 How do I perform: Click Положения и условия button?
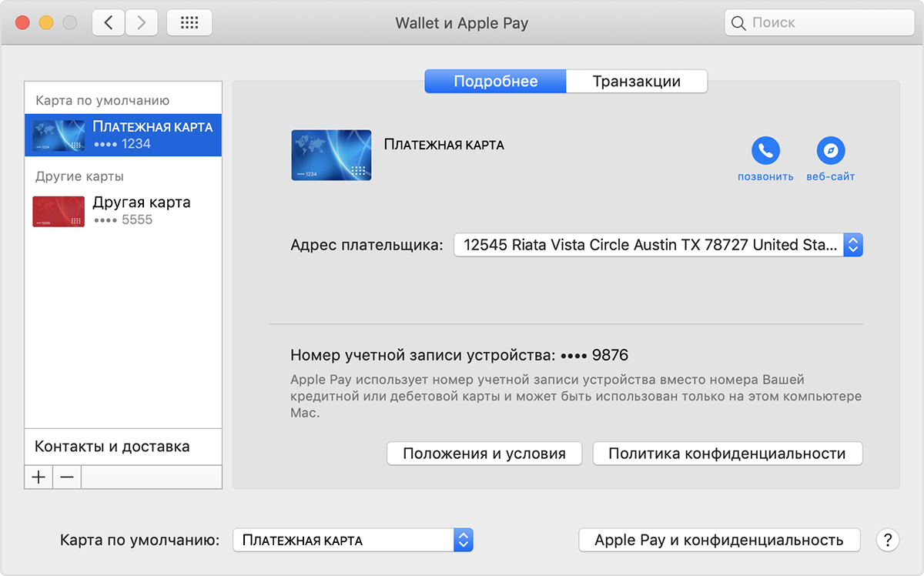pos(484,454)
